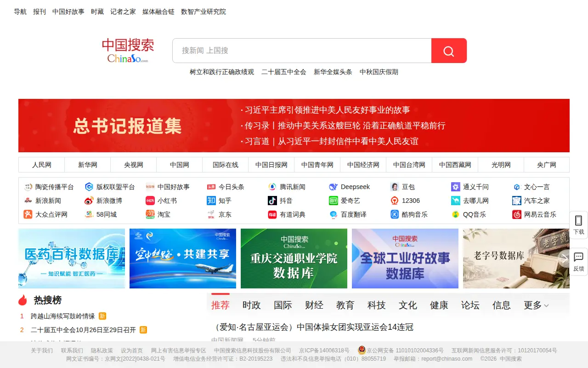
Task: Open 京东 icon
Action: pyautogui.click(x=211, y=214)
